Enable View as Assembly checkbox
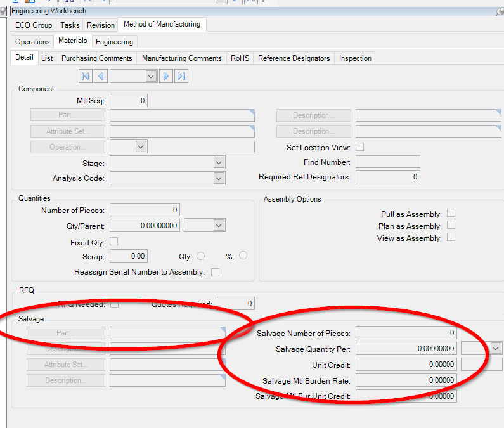This screenshot has width=504, height=428. (451, 237)
